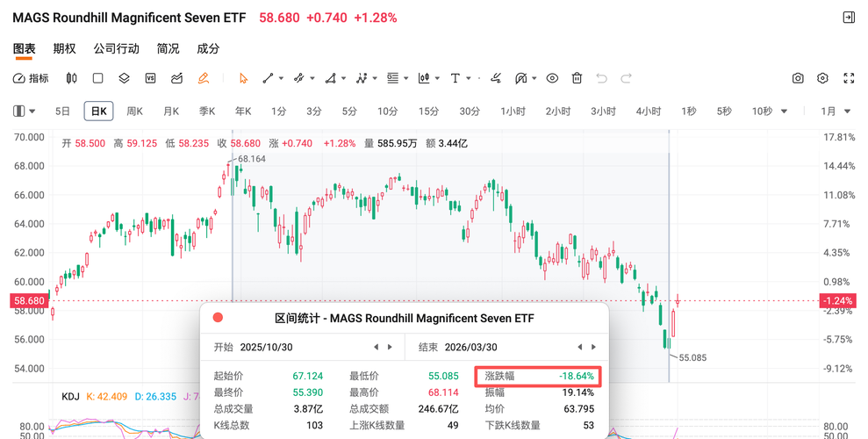Open dropdown arrow beside zigzag wave tool
The width and height of the screenshot is (868, 439).
coord(375,79)
